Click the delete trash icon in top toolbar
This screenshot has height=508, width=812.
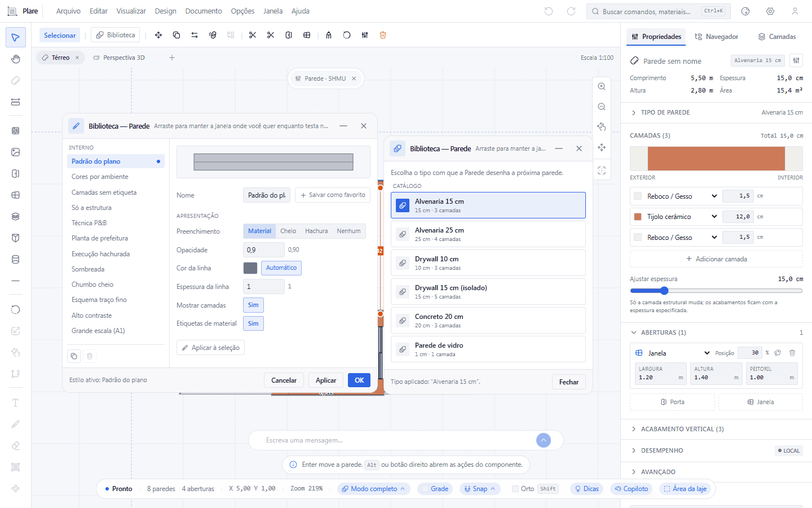click(383, 35)
